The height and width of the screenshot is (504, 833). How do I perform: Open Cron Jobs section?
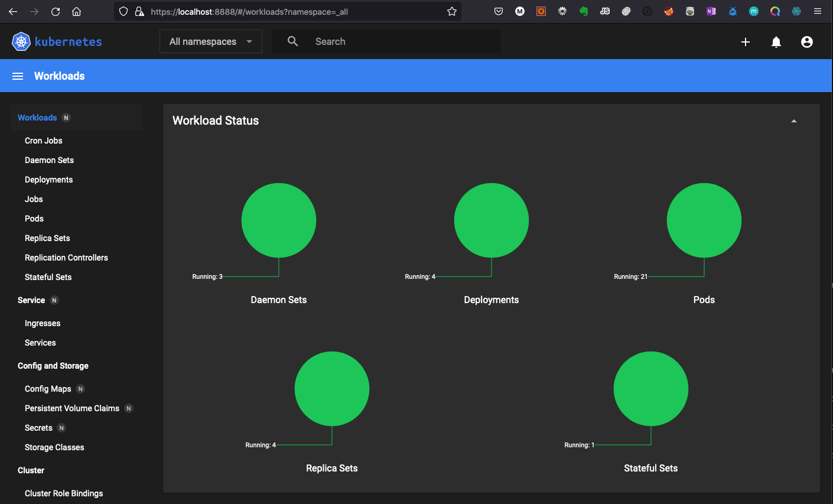tap(43, 141)
